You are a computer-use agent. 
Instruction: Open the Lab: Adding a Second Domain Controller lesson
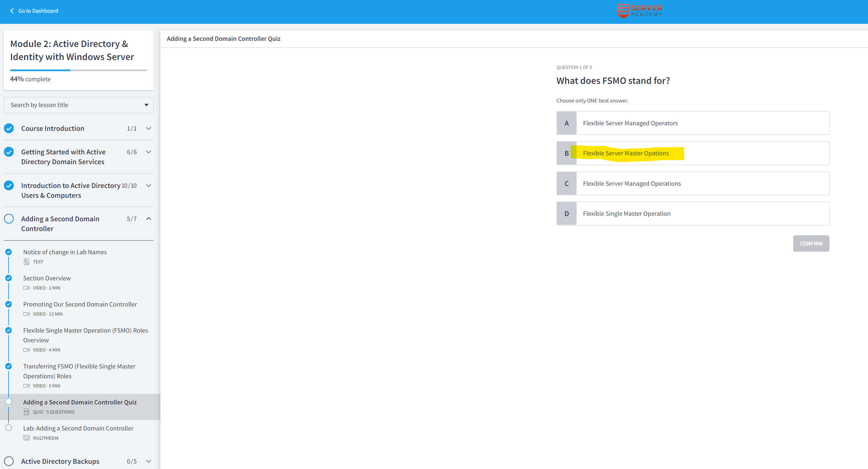coord(78,428)
